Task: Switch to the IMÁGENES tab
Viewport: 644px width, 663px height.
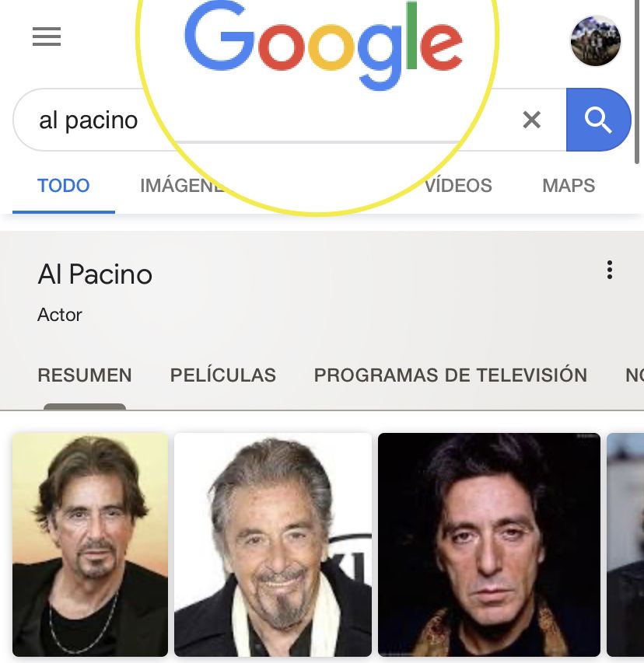Action: [182, 186]
